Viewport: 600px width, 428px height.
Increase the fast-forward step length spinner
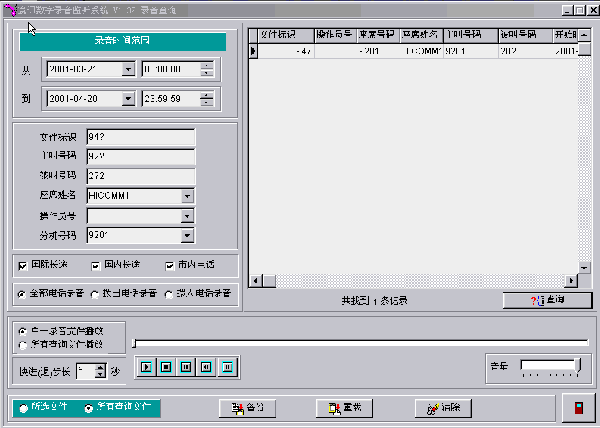coord(100,365)
